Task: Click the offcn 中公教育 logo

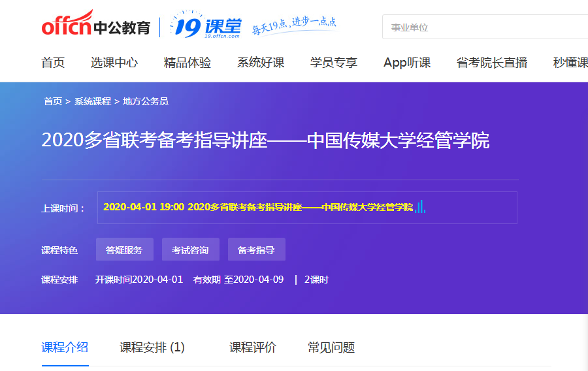Action: coord(95,27)
